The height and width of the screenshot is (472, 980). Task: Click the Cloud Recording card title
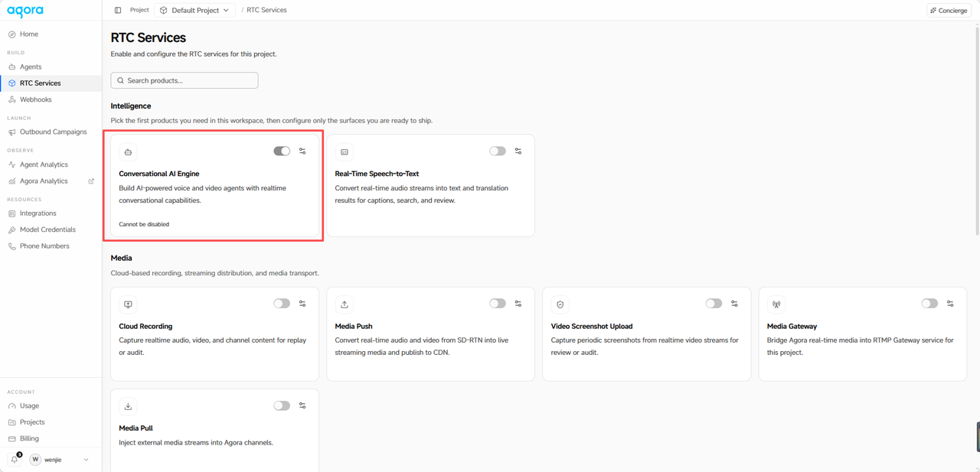point(145,326)
